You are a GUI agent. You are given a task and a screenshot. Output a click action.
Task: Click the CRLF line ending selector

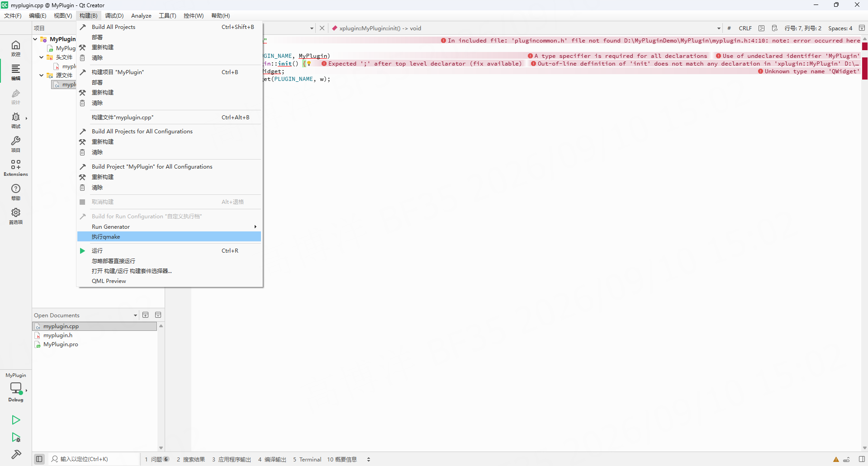click(x=745, y=28)
